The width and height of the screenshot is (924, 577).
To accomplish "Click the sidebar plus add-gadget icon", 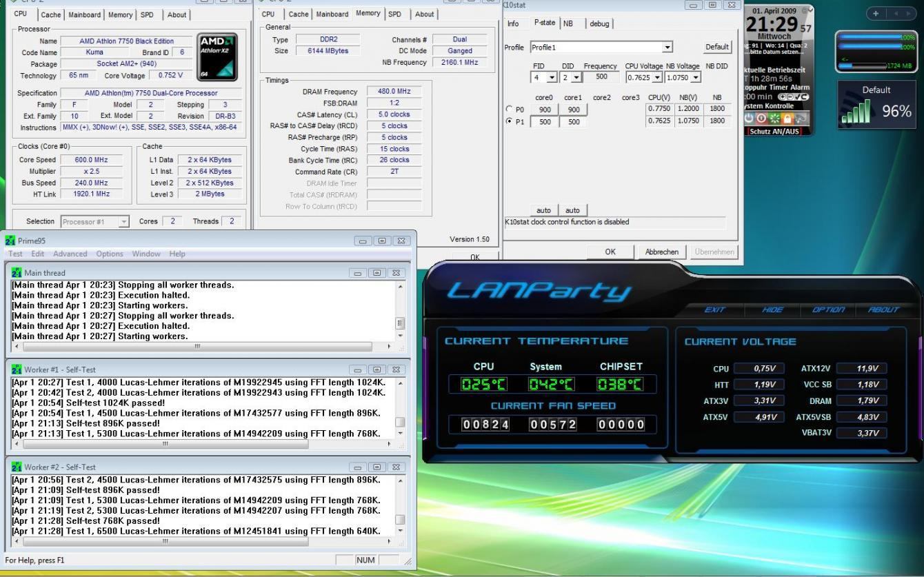I will point(876,14).
